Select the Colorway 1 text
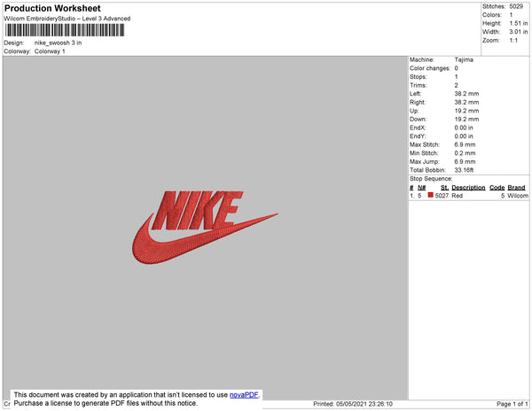The height and width of the screenshot is (411, 532). (x=50, y=51)
